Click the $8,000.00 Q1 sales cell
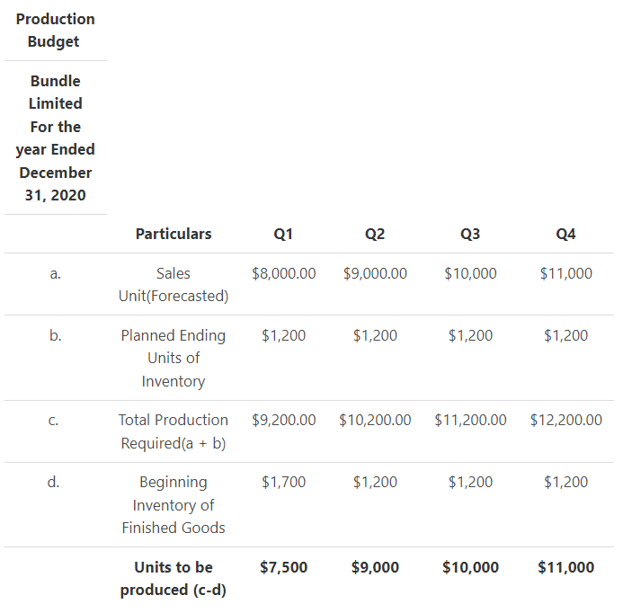The image size is (623, 613). 283,273
